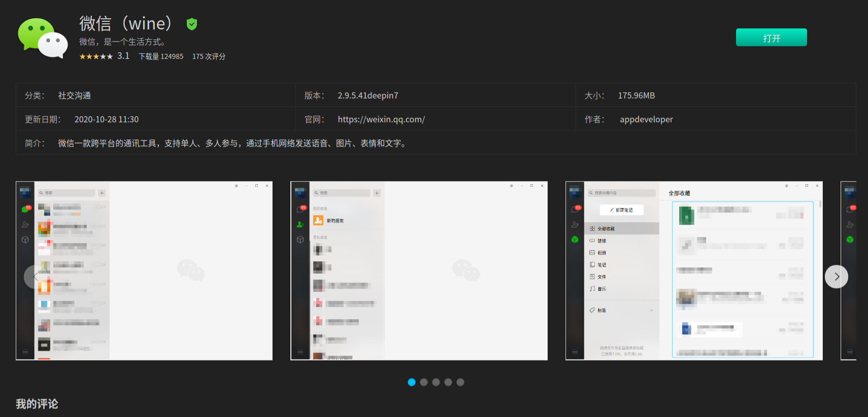Click the author name appdeveloper
This screenshot has height=417, width=868.
[x=646, y=119]
